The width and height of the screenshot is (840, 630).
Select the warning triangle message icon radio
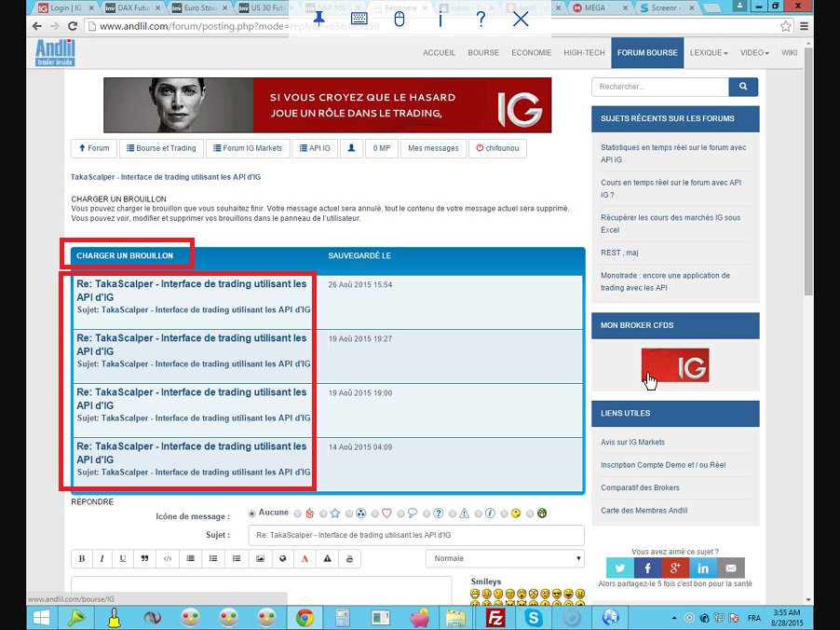pyautogui.click(x=453, y=514)
